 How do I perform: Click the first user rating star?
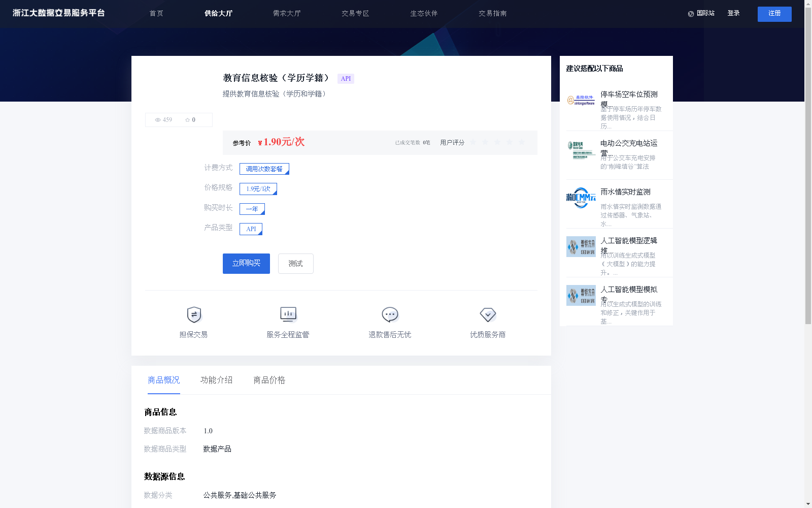coord(473,142)
